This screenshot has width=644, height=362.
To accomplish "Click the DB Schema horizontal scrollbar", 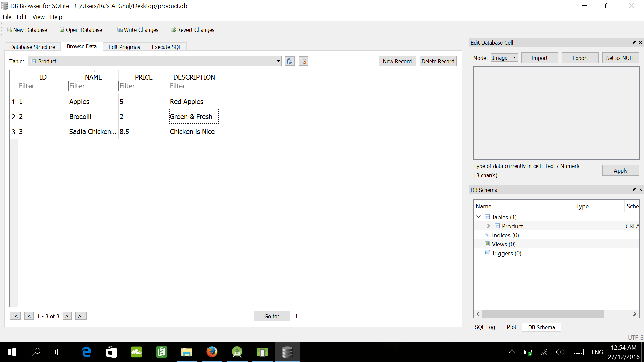I will click(x=543, y=314).
